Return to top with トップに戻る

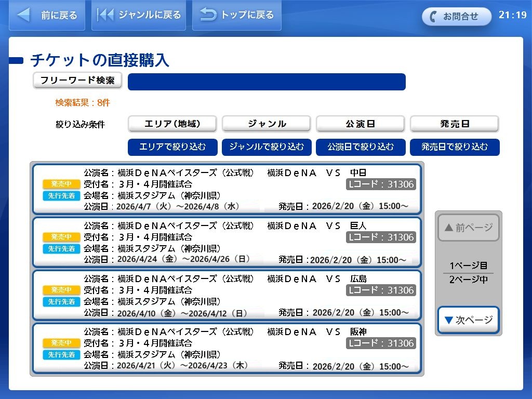[237, 15]
